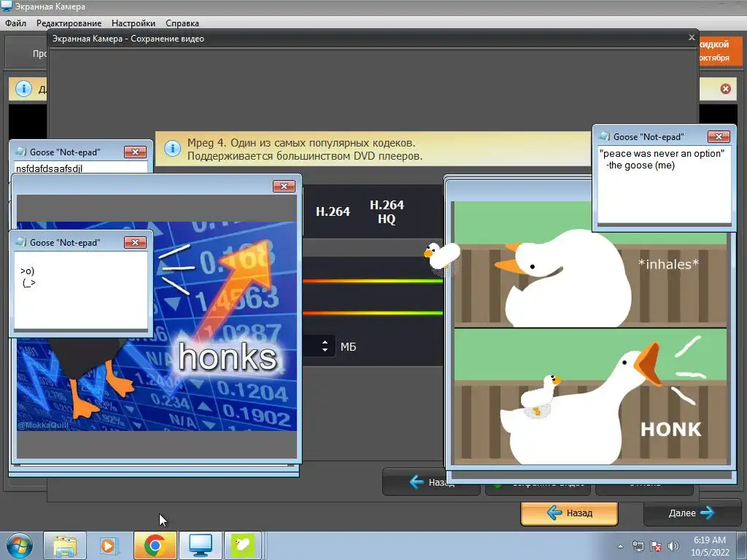Close the Not-epad window containing nsfdafdsaafsdjl

click(135, 152)
